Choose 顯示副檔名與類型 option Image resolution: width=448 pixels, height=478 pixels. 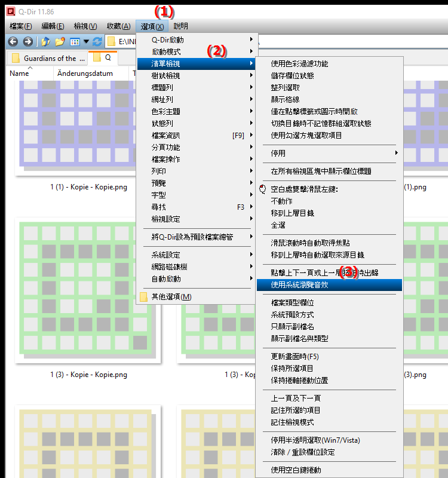click(x=330, y=338)
